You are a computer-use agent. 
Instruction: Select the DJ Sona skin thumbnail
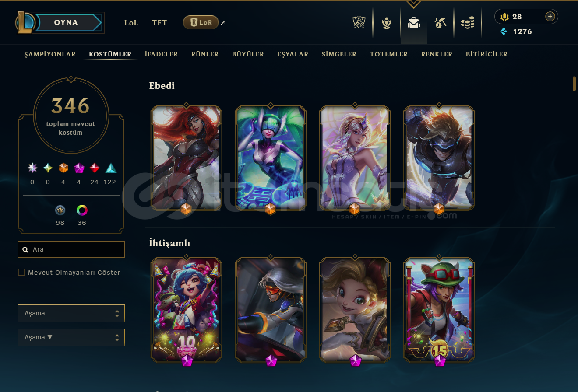point(271,157)
